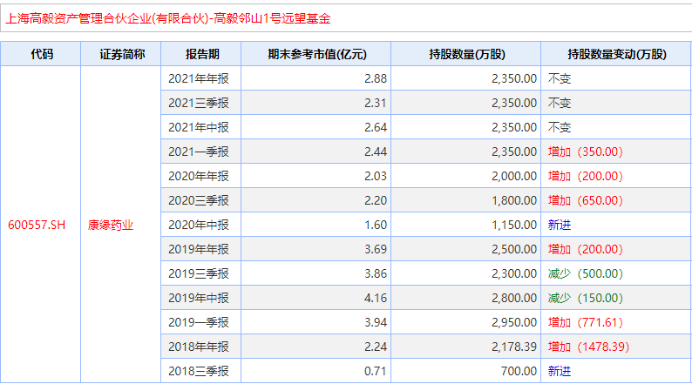Click market value 2.64 cell
The height and width of the screenshot is (385, 693).
click(316, 127)
